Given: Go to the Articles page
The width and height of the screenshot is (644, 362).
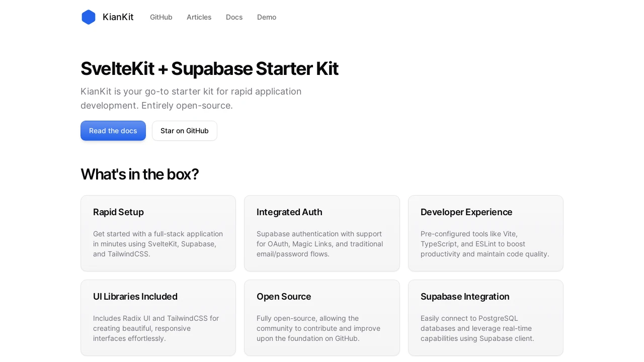Looking at the screenshot, I should pyautogui.click(x=199, y=17).
